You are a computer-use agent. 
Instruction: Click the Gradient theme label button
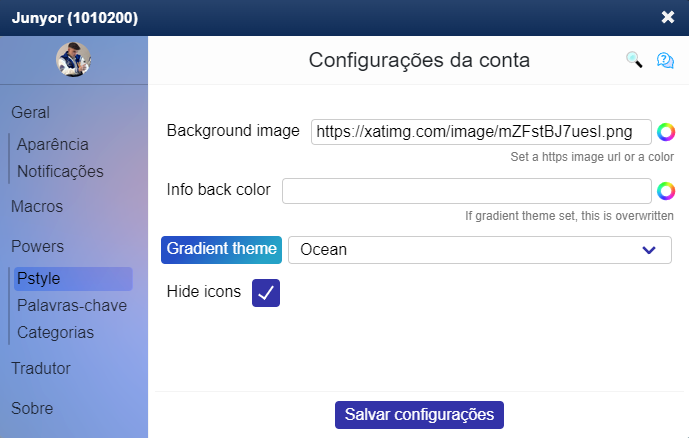point(221,250)
